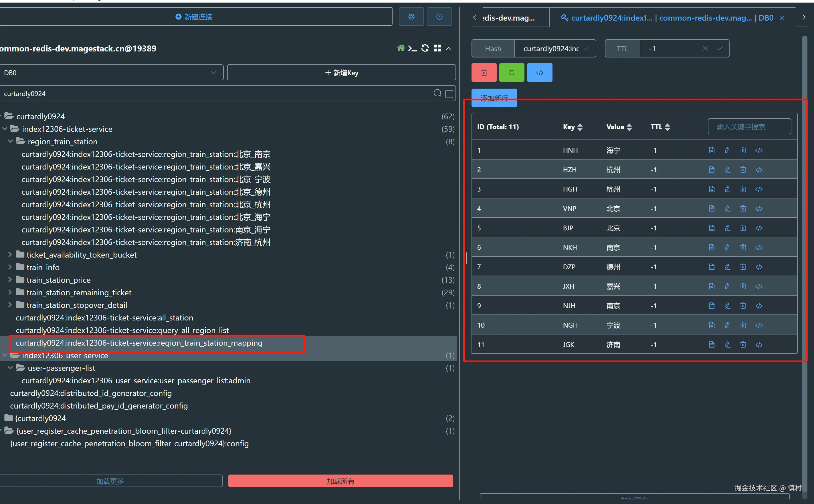
Task: Delete the JGK row with trash icon
Action: pyautogui.click(x=743, y=345)
